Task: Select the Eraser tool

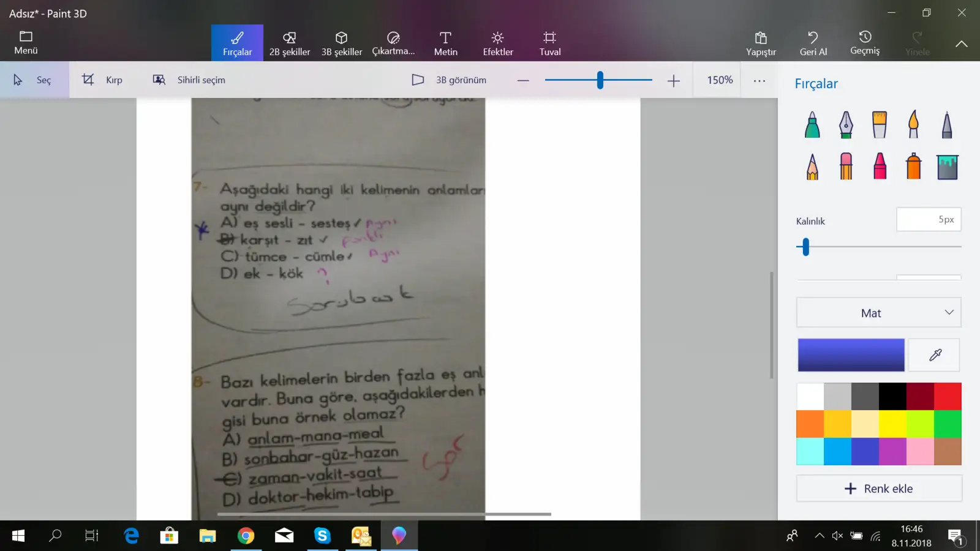Action: point(846,166)
